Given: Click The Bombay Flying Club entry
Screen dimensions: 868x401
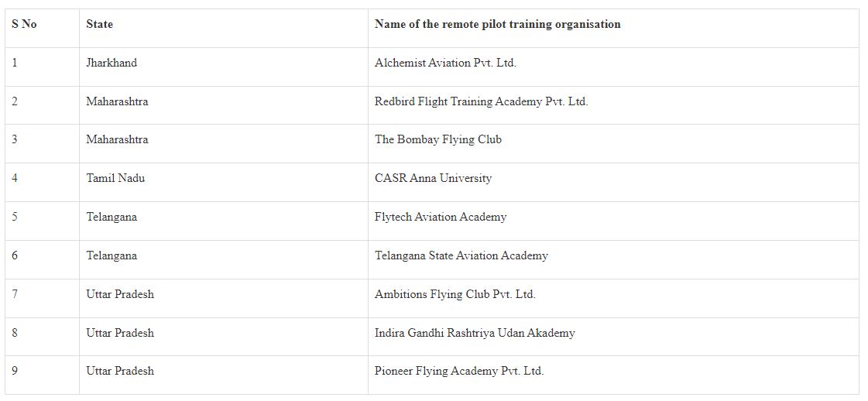Looking at the screenshot, I should coord(438,139).
